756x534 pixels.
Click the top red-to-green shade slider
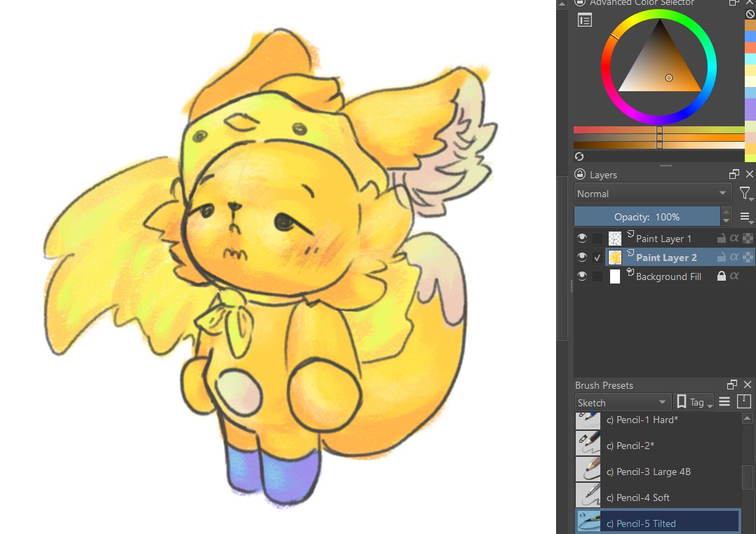(659, 130)
